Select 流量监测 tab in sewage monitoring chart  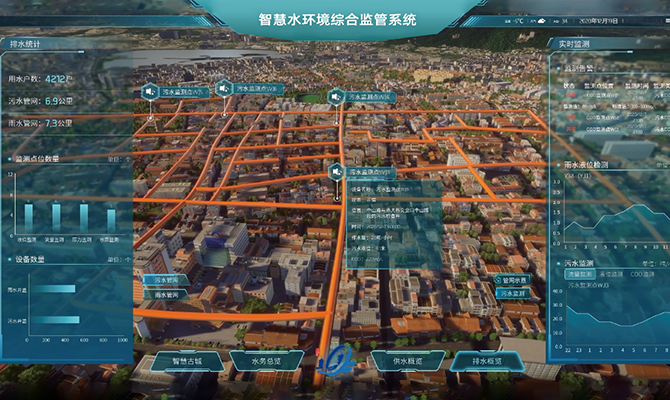click(582, 272)
